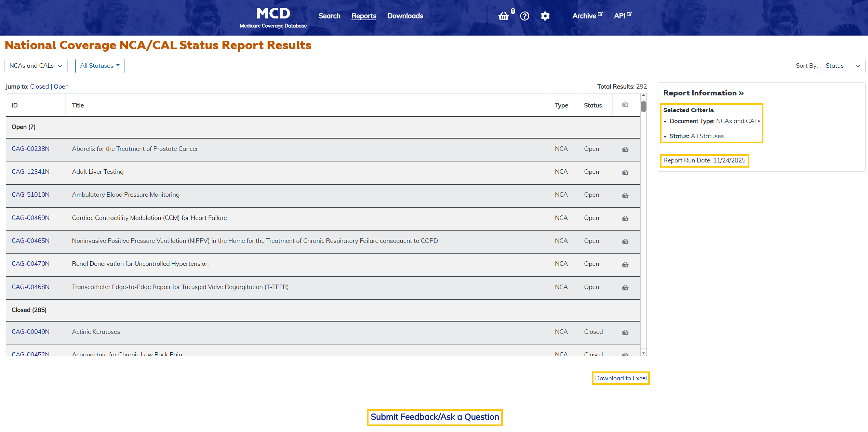Add Actinic Keratoses to the basket

click(625, 332)
